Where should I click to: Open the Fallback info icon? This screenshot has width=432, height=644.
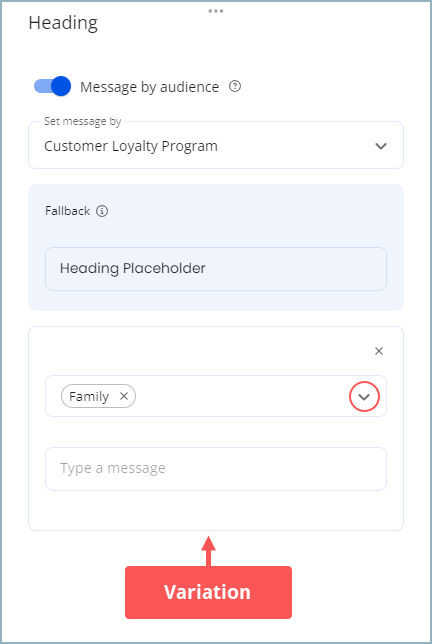point(102,211)
